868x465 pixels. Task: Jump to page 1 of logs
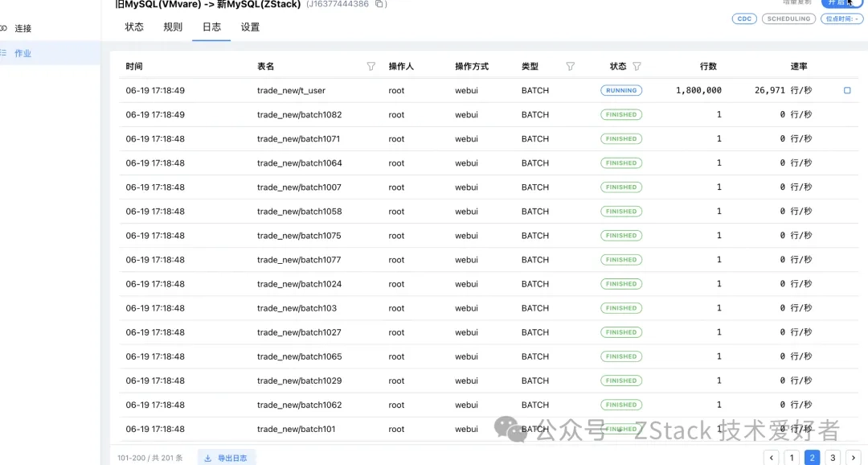[792, 458]
